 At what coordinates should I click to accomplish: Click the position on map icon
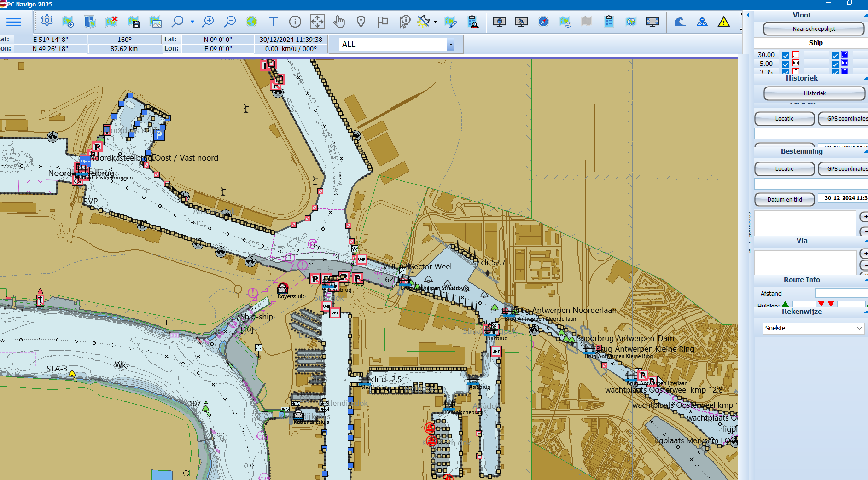(x=702, y=22)
